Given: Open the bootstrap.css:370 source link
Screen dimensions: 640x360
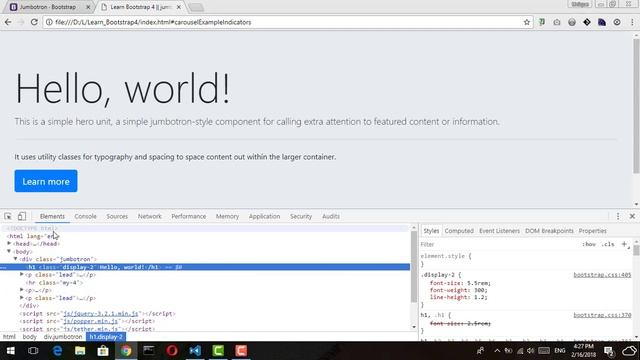Looking at the screenshot, I should [602, 315].
